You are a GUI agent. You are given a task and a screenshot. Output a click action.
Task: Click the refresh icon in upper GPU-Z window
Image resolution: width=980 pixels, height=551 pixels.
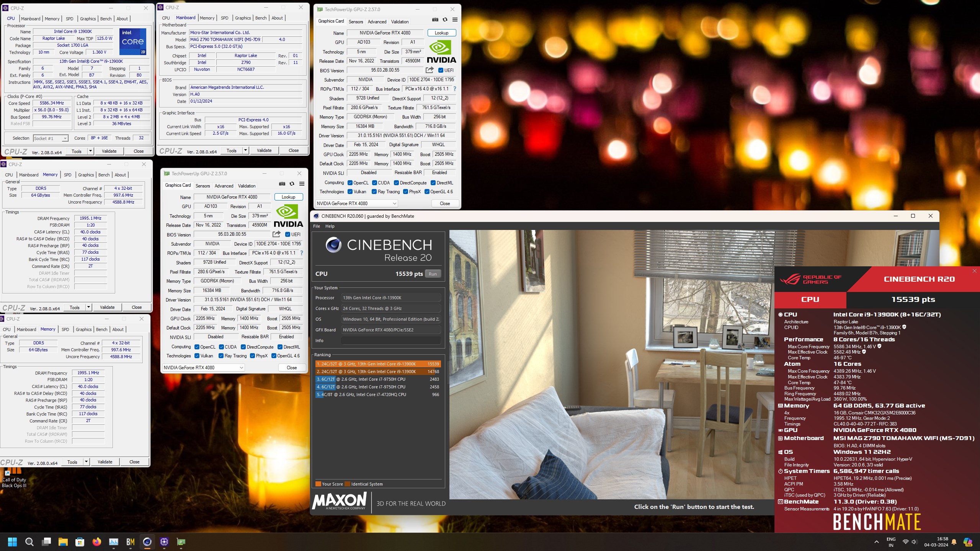[445, 20]
